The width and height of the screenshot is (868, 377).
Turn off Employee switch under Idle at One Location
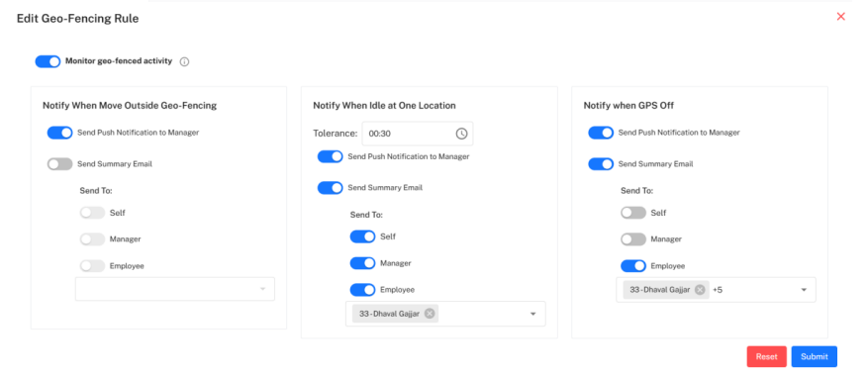coord(362,290)
